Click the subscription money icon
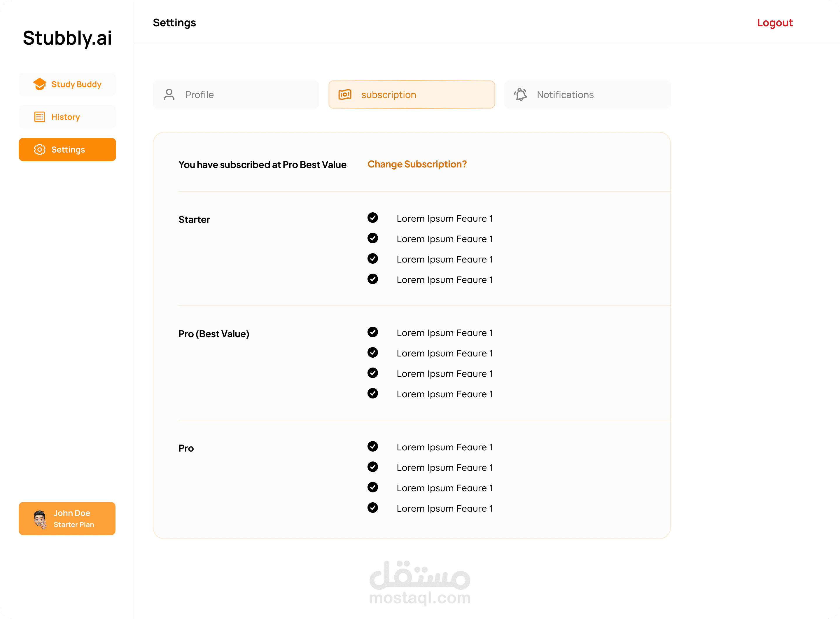This screenshot has width=840, height=619. click(x=345, y=95)
